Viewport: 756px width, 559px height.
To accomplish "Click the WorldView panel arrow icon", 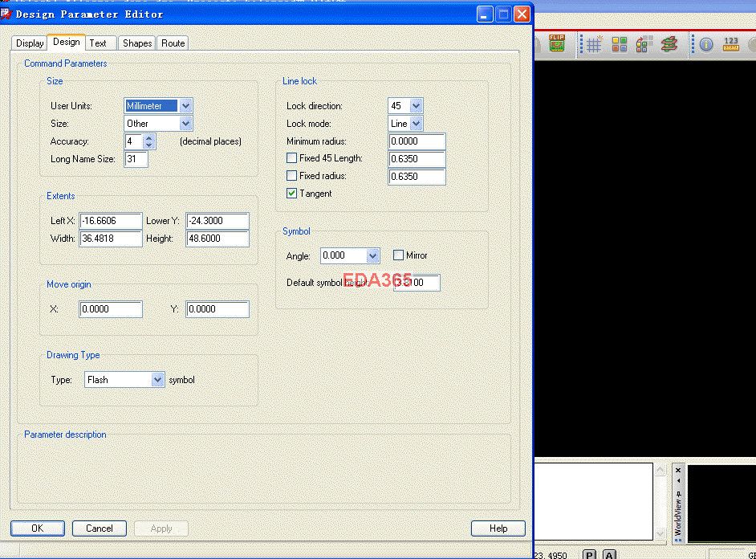I will point(678,481).
